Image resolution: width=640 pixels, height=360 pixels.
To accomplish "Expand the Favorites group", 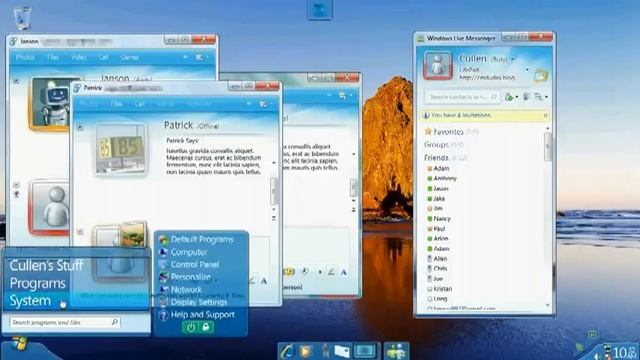I will pos(448,132).
